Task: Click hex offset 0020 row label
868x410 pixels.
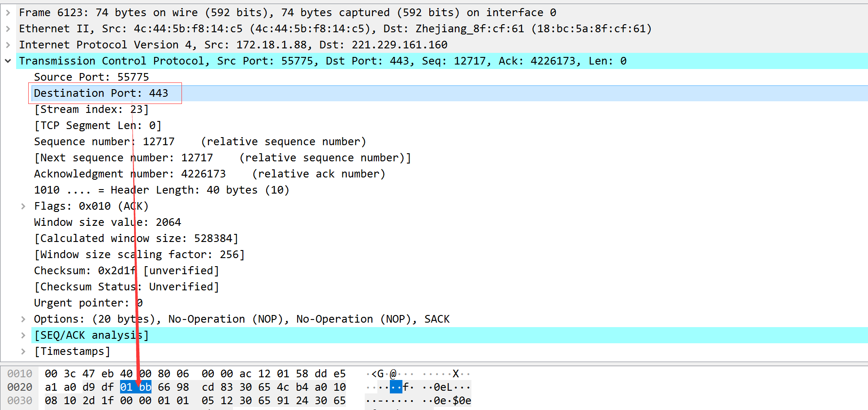Action: pos(20,387)
